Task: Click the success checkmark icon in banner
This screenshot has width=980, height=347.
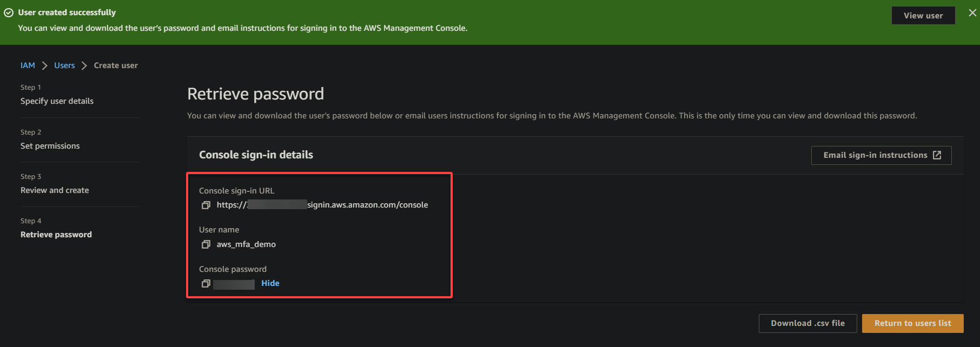Action: coord(9,12)
